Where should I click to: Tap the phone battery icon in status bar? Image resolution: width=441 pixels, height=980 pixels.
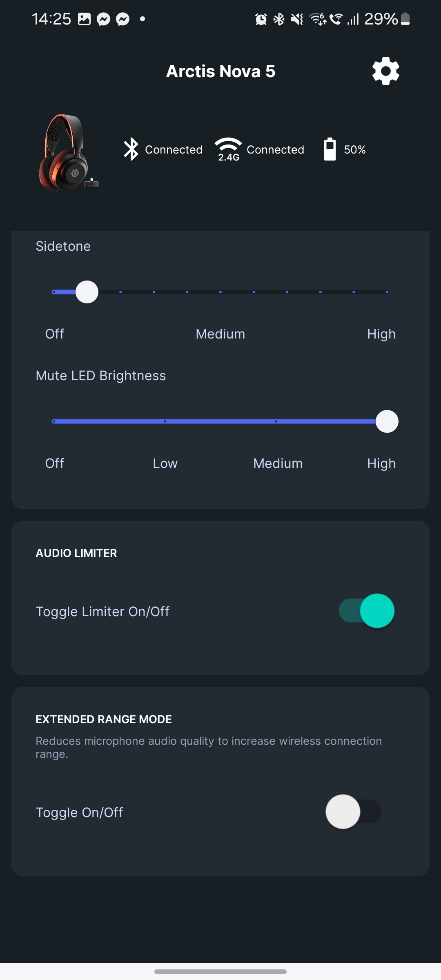405,19
